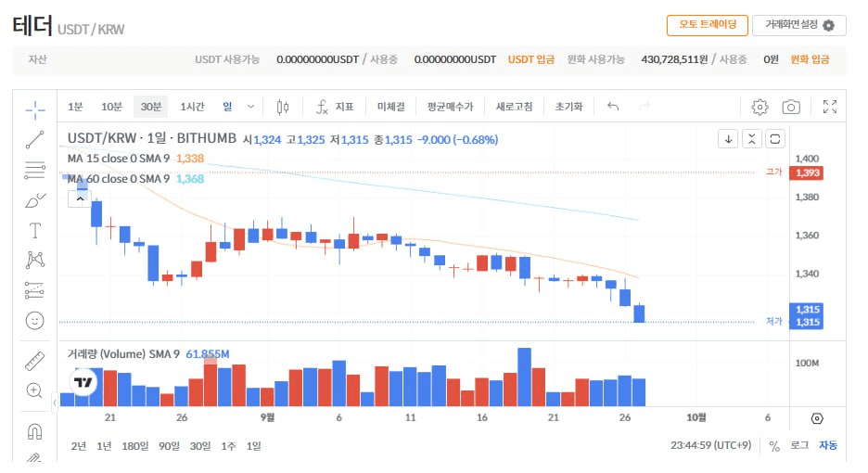Click the zoom in magnifier tool
The image size is (868, 473).
click(x=35, y=390)
